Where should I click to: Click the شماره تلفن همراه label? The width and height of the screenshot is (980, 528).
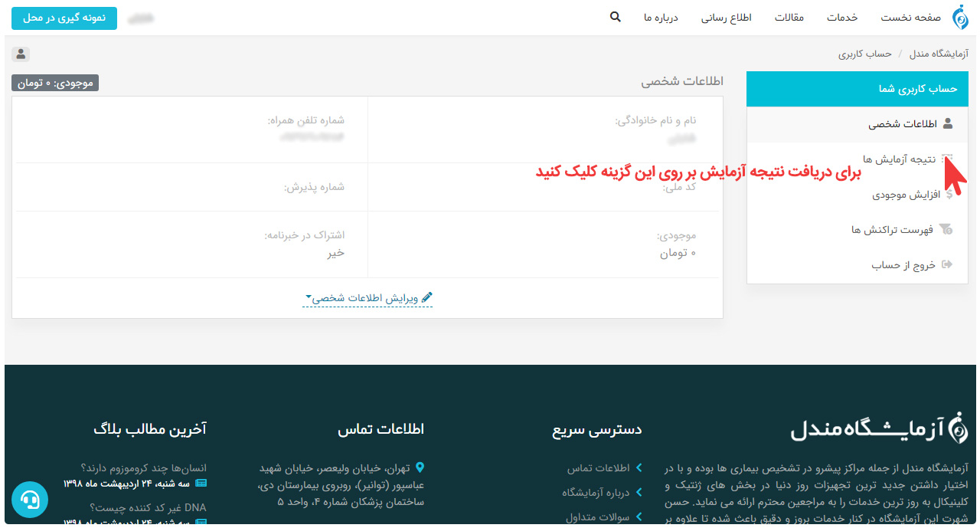(x=305, y=120)
